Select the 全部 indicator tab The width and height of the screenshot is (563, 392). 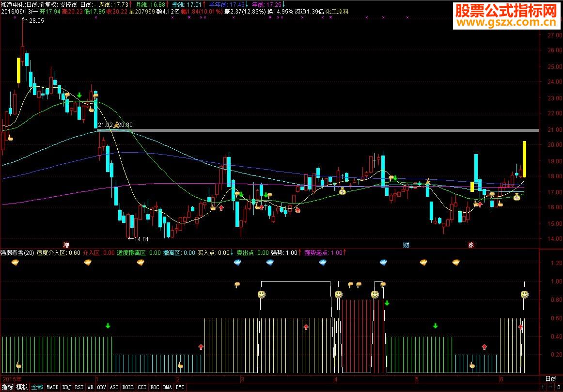(37, 387)
